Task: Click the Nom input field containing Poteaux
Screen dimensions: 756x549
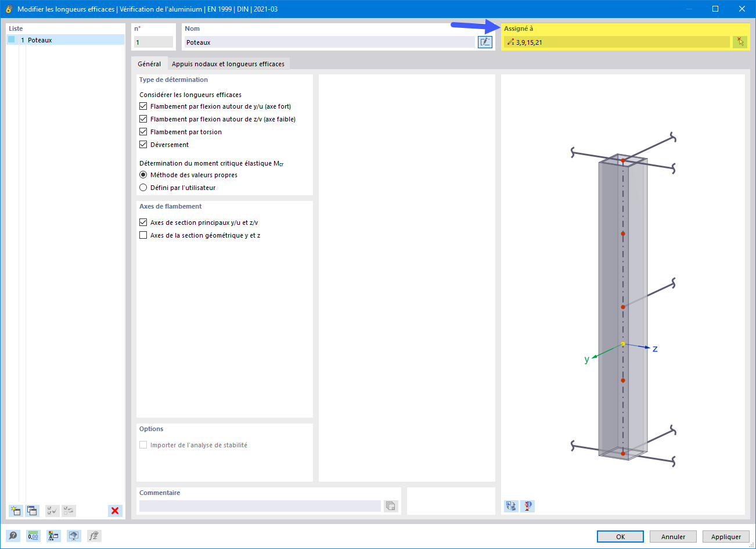Action: click(329, 42)
